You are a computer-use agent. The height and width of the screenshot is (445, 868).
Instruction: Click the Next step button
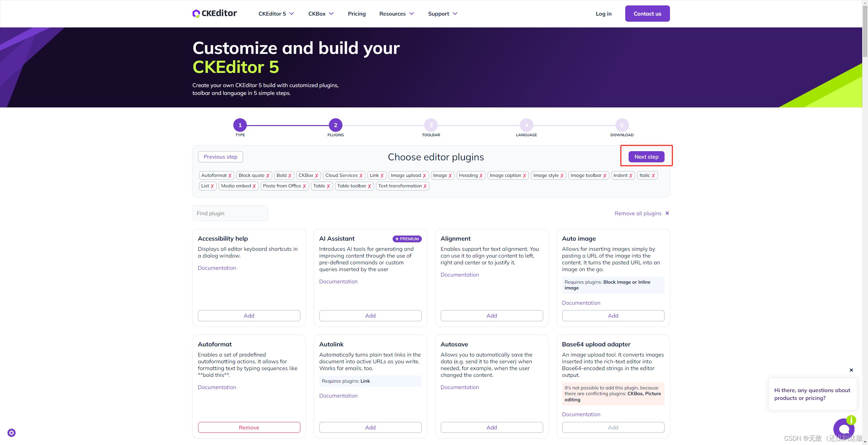[646, 157]
